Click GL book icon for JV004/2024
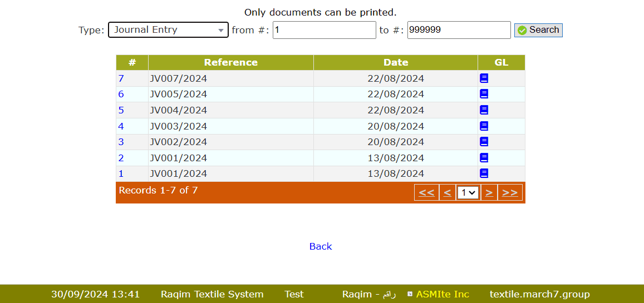Screen dimensions: 644x303 [x=484, y=110]
